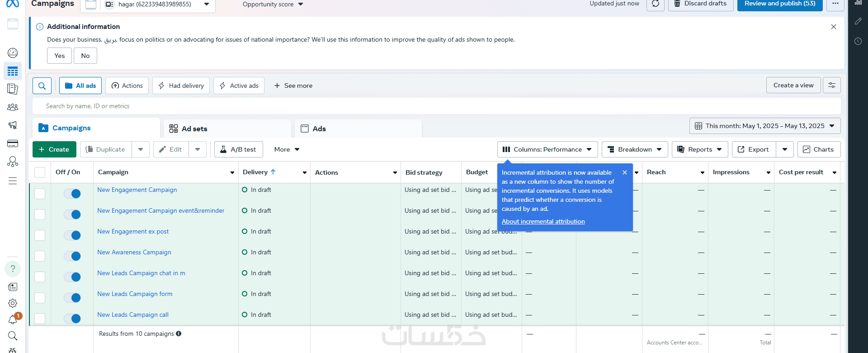Tick the select-all checkbox in the table header
The width and height of the screenshot is (868, 353).
40,172
